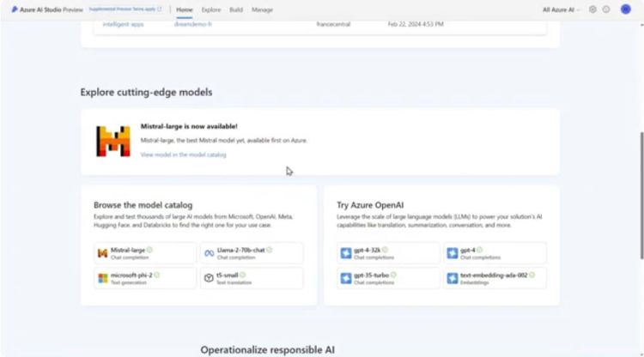
Task: Click verified badge next to gpt-35-turbo
Action: pyautogui.click(x=393, y=275)
